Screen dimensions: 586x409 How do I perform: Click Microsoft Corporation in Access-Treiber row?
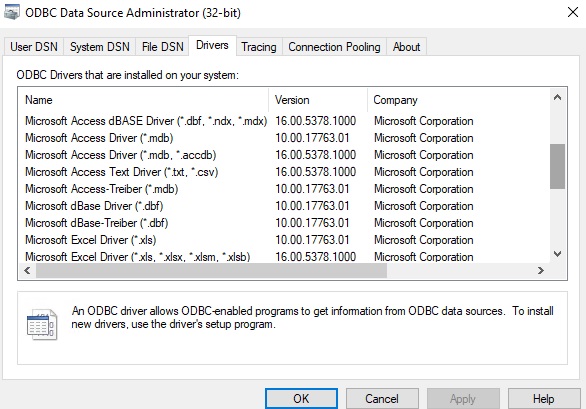tap(423, 189)
